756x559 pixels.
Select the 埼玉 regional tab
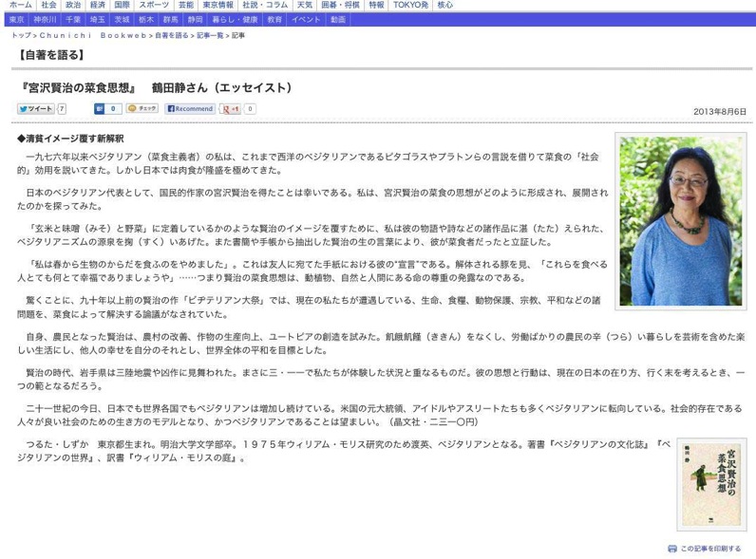point(98,20)
